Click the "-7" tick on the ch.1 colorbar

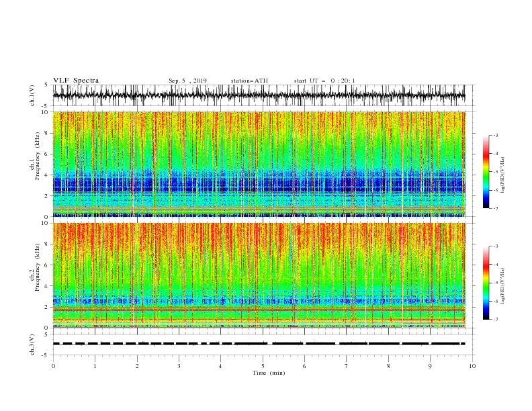pos(495,208)
